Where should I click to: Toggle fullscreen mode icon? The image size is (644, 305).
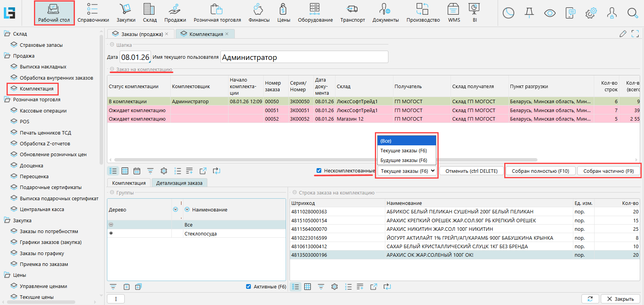(635, 34)
